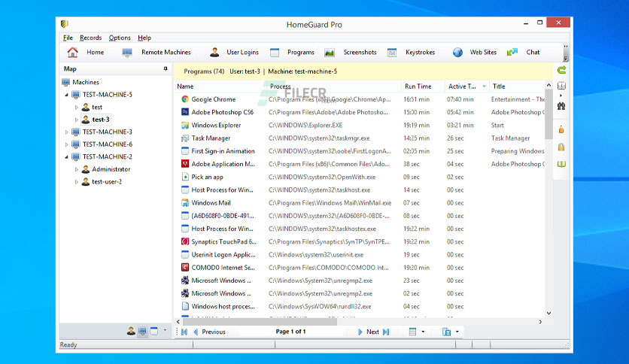Click the Adobe Application Manager icon
The width and height of the screenshot is (629, 364).
tap(185, 164)
